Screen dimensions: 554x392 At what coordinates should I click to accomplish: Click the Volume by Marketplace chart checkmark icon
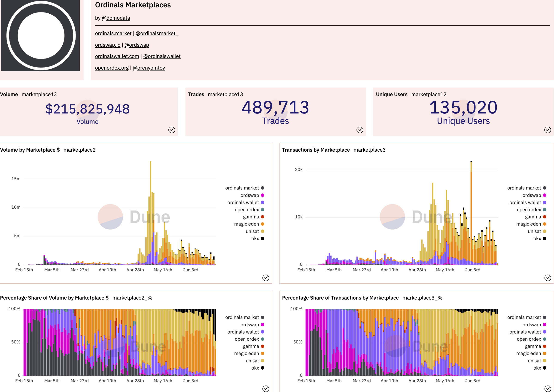click(265, 278)
